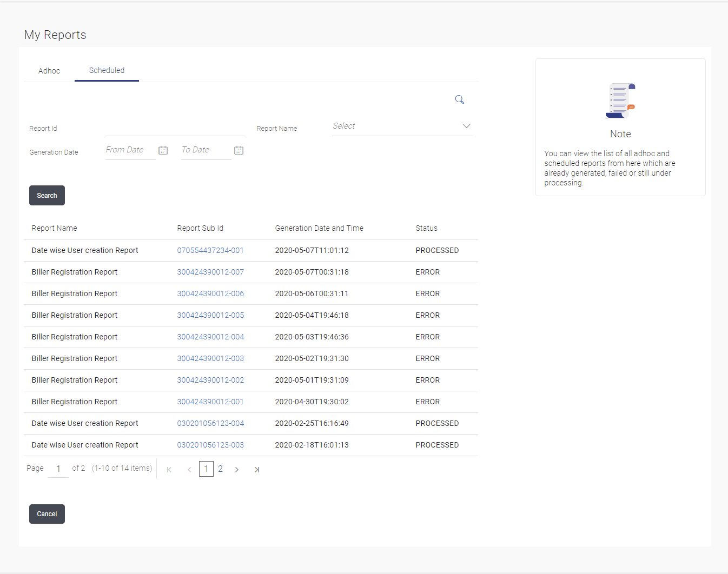The height and width of the screenshot is (574, 728).
Task: Open report sub id 070554437234-001
Action: click(210, 250)
